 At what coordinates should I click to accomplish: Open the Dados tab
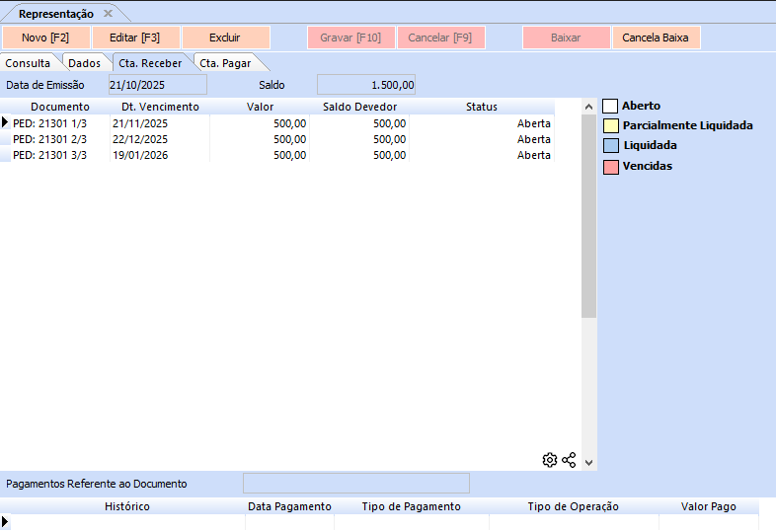[x=84, y=63]
